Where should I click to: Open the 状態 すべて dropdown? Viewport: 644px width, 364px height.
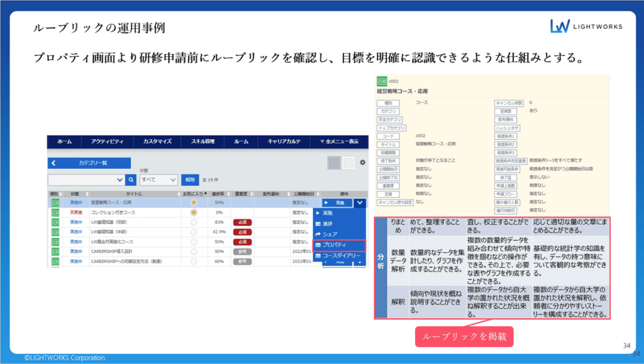(159, 179)
